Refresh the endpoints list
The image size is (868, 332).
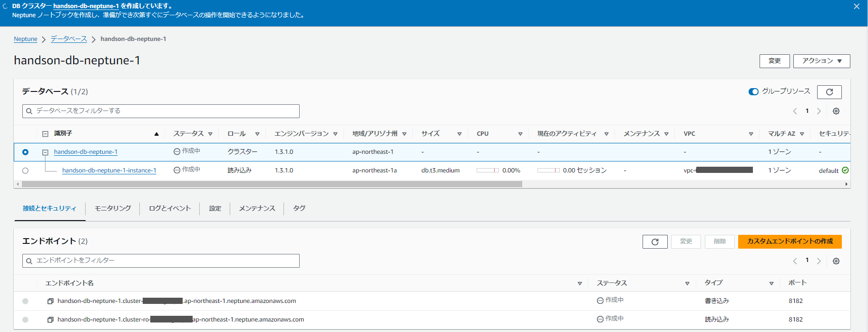tap(655, 241)
